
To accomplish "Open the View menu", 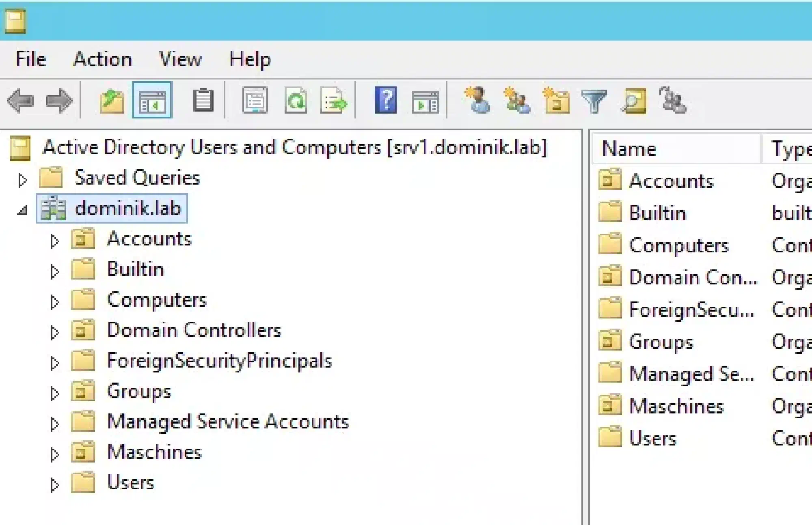I will (180, 59).
